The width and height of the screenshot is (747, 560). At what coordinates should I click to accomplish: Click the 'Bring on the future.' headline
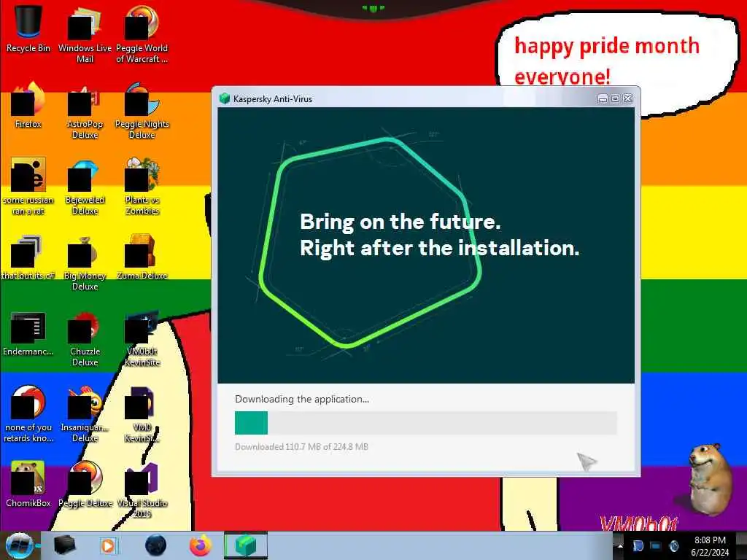[400, 222]
